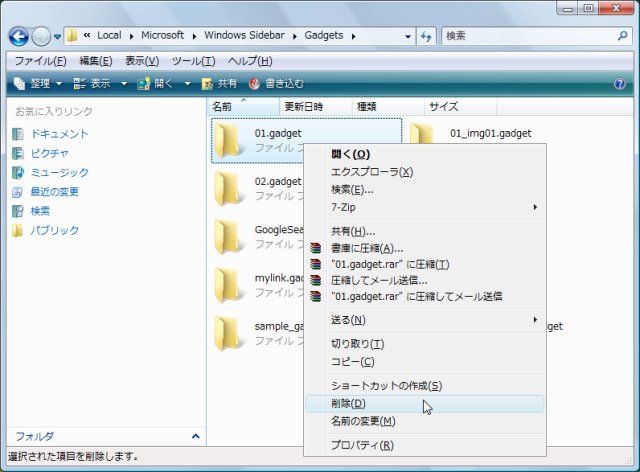This screenshot has height=472, width=640.
Task: Sort by 名前 column header
Action: click(x=244, y=107)
